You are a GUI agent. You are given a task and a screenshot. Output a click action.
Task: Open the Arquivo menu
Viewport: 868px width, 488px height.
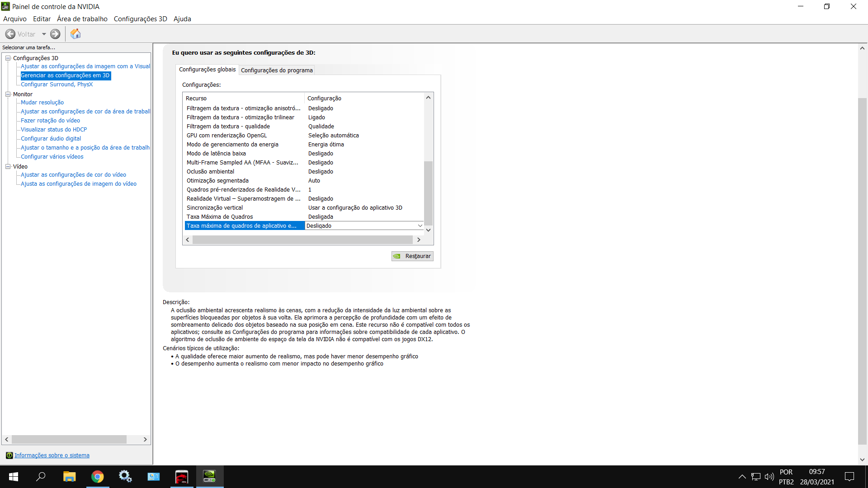15,19
